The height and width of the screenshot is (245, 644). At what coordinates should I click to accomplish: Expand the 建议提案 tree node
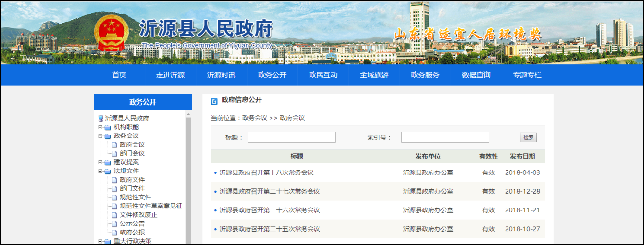pos(100,162)
